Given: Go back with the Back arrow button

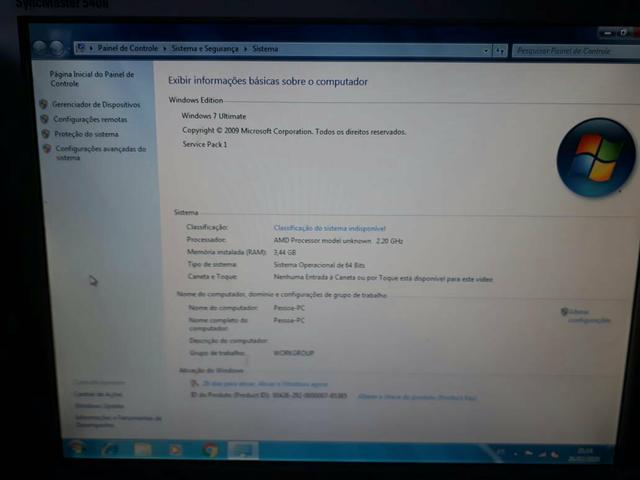Looking at the screenshot, I should click(x=40, y=48).
